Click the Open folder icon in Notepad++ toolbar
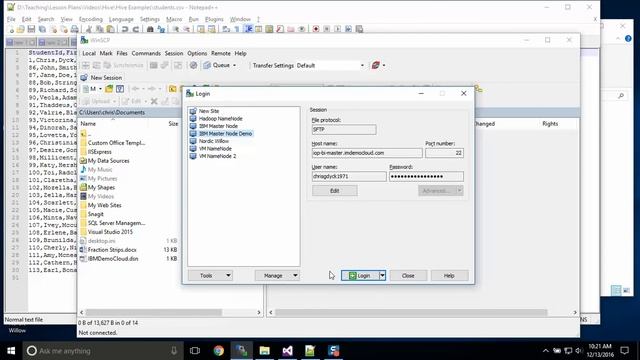 [20, 29]
